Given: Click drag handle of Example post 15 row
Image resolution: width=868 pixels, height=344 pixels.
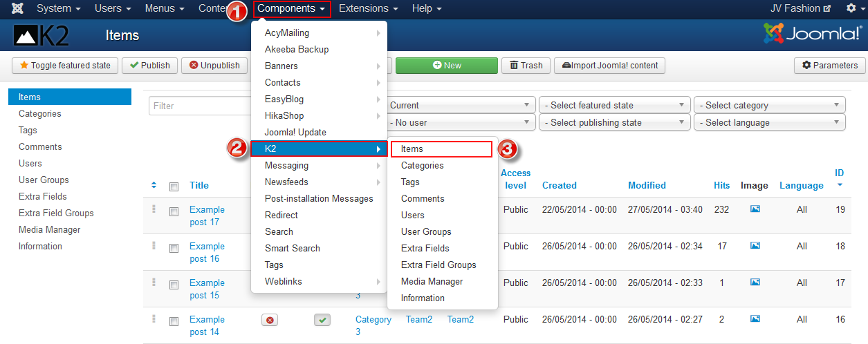Looking at the screenshot, I should 154,282.
